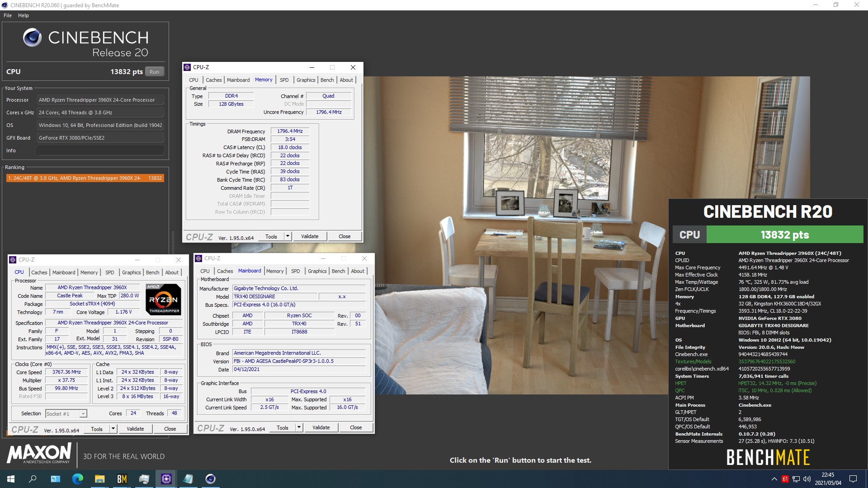Screen dimensions: 868x488
Task: Open About tab in Mainboard CPU-Z window
Action: (x=358, y=271)
